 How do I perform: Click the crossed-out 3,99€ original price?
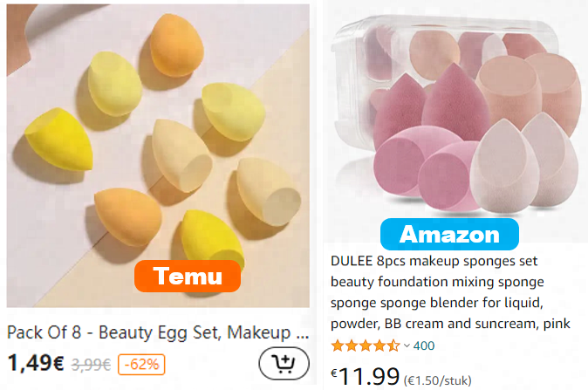click(91, 365)
